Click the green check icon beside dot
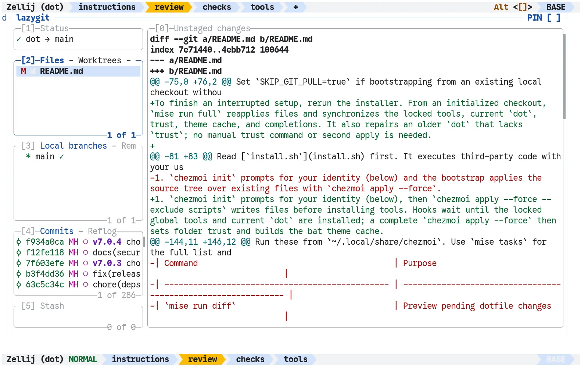 tap(19, 39)
